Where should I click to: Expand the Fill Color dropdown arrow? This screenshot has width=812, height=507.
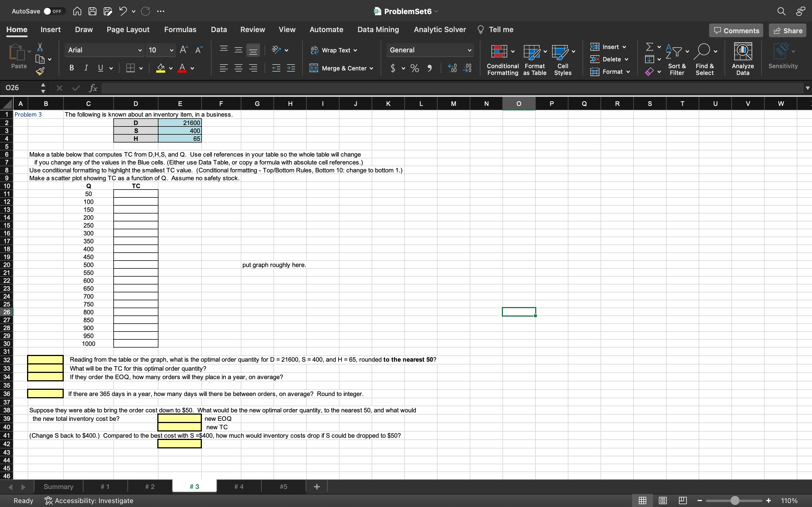(x=171, y=68)
